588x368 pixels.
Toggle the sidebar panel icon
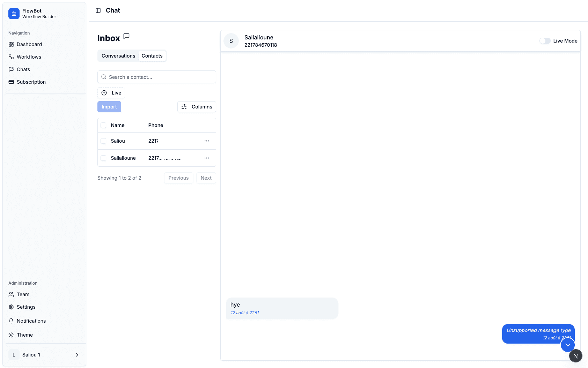(x=98, y=10)
